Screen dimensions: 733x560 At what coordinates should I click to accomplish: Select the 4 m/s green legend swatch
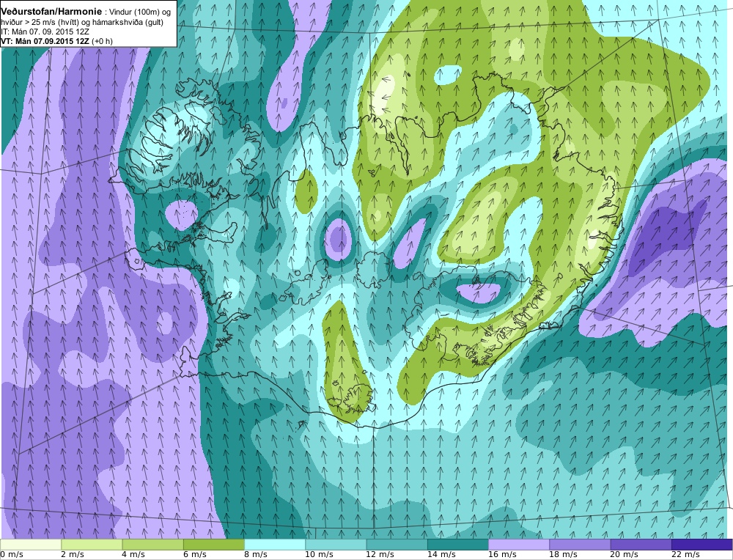click(153, 545)
